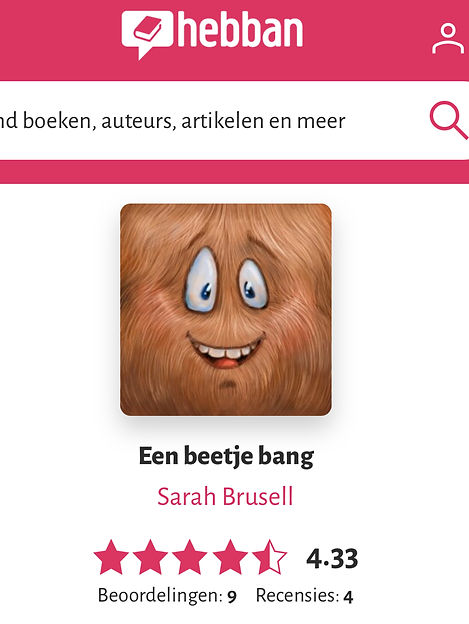Select the half-filled fifth rating star
This screenshot has height=624, width=469.
pos(270,557)
